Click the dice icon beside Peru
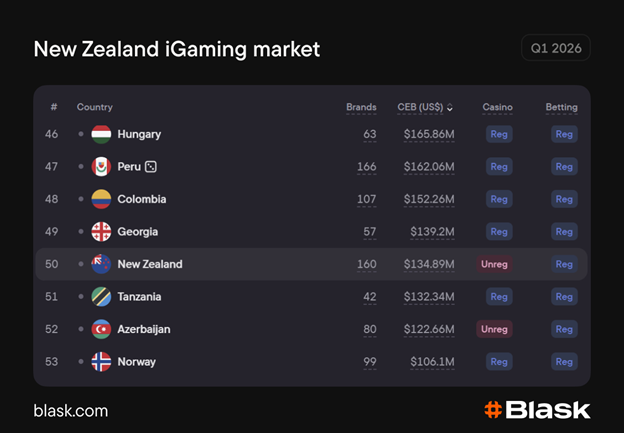This screenshot has width=624, height=433. click(x=151, y=167)
